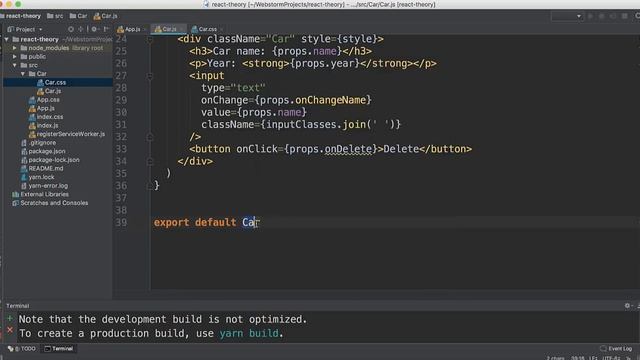Click the fold marker on line 36
The height and width of the screenshot is (360, 640).
[150, 186]
